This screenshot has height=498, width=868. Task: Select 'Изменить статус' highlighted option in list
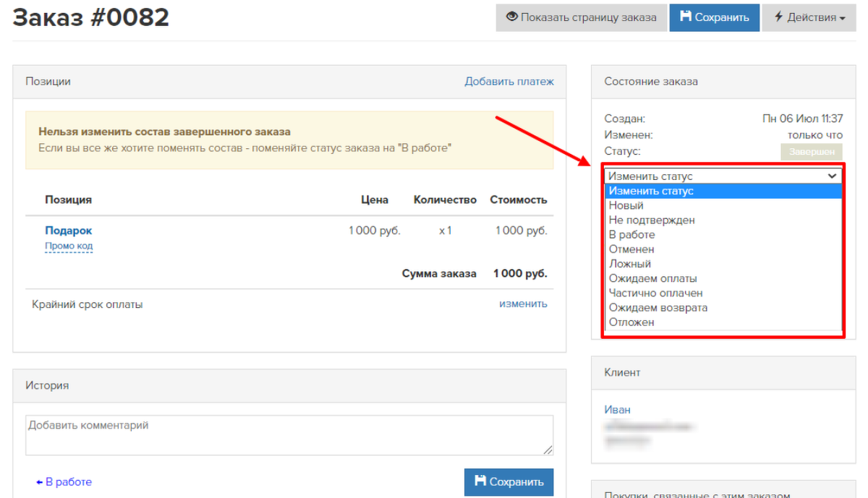coord(723,191)
